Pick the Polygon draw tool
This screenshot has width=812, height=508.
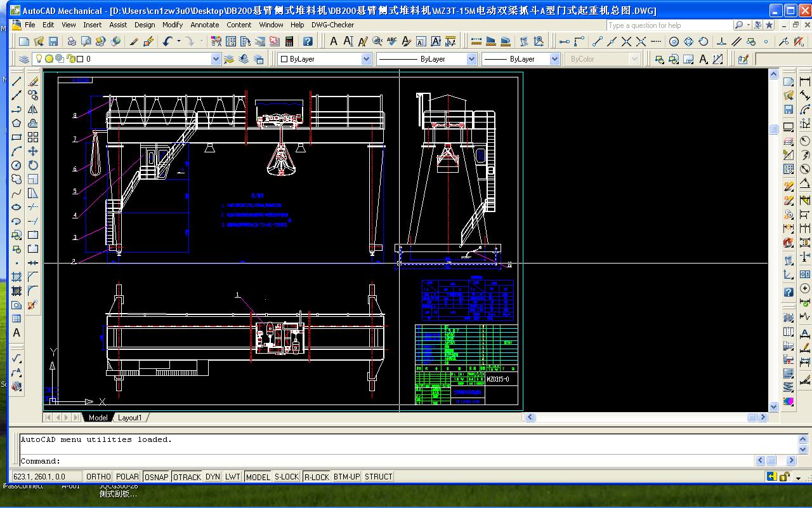16,123
